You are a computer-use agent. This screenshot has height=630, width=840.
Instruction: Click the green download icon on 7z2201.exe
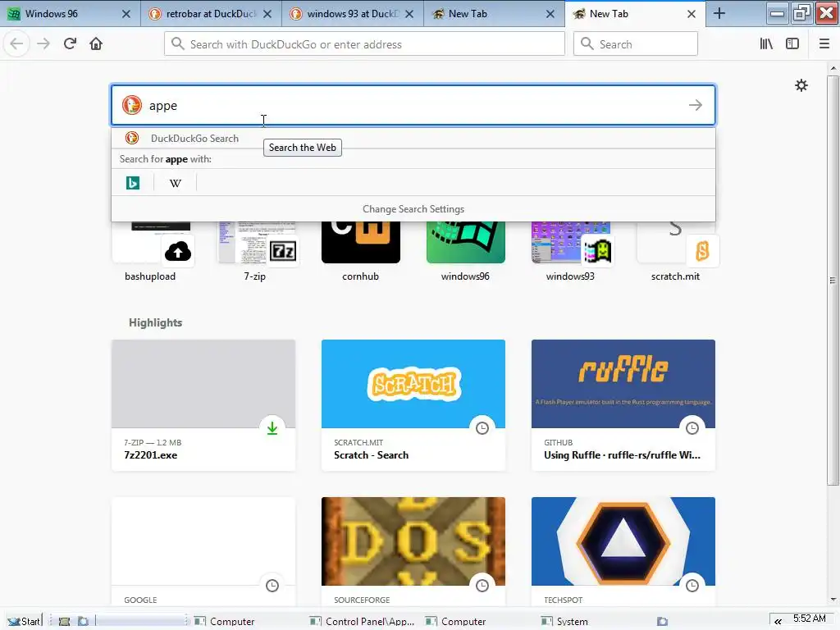[272, 428]
